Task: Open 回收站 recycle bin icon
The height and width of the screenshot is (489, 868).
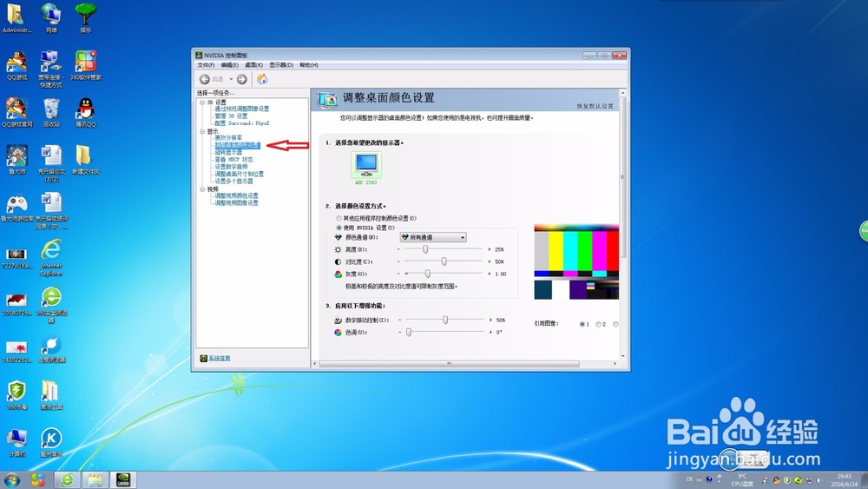Action: click(51, 113)
